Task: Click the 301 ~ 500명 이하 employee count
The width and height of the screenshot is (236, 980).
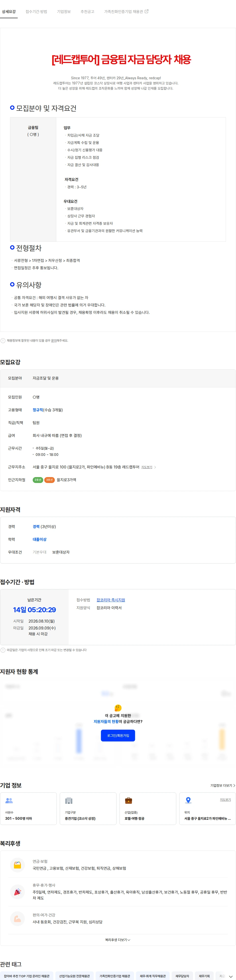Action: pos(19,818)
